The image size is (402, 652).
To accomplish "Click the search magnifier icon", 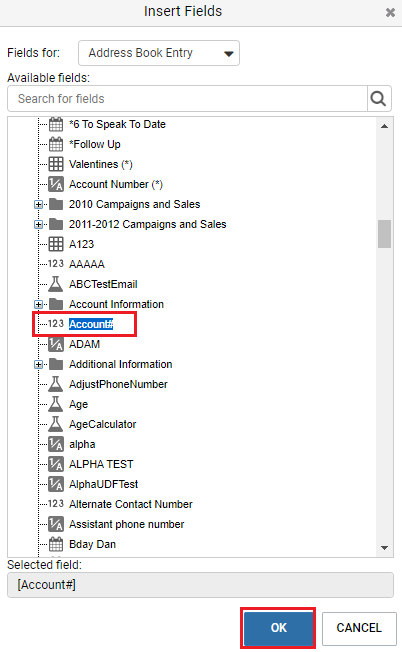I will tap(378, 99).
